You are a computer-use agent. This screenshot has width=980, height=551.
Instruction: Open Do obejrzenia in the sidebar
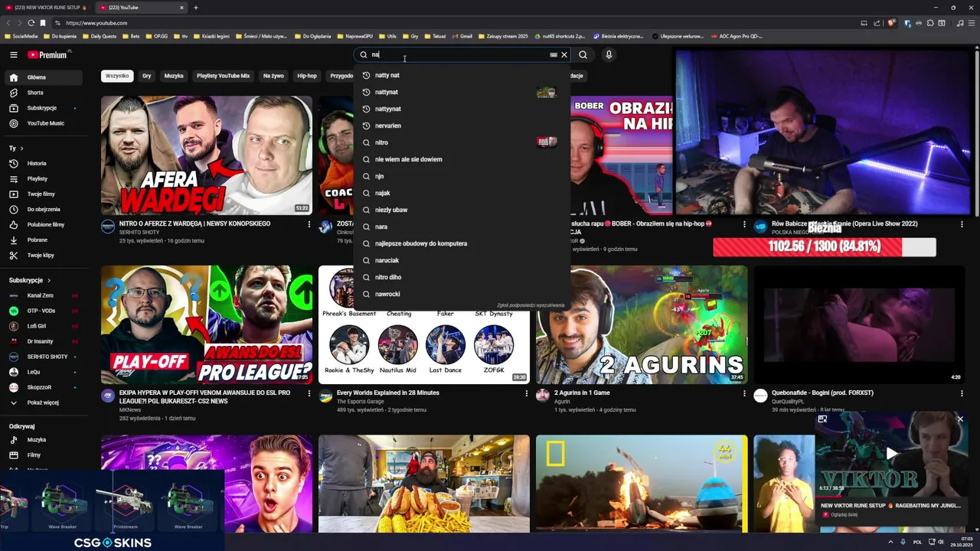(44, 209)
